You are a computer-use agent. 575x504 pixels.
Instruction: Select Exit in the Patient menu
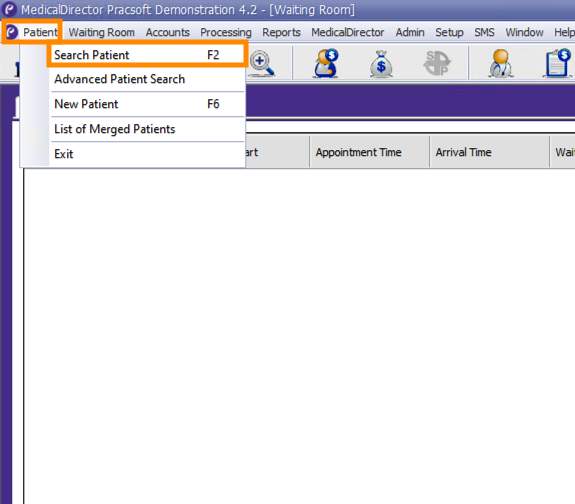point(147,154)
